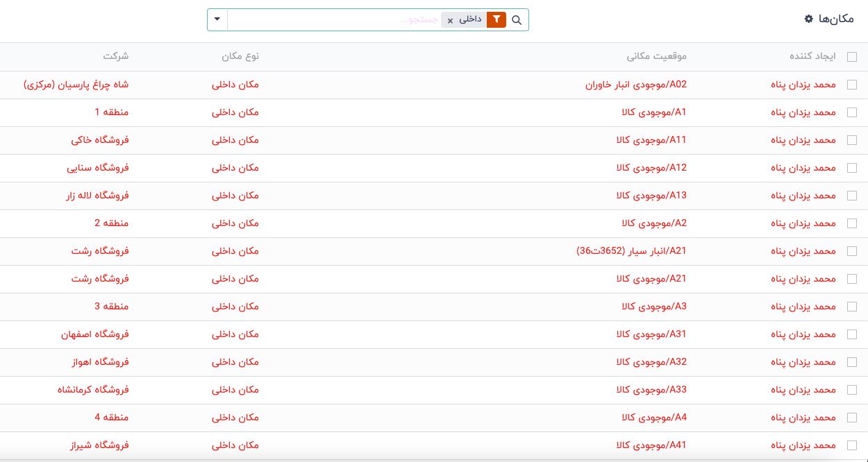The height and width of the screenshot is (462, 868).
Task: Click the magnifier search icon
Action: click(517, 20)
